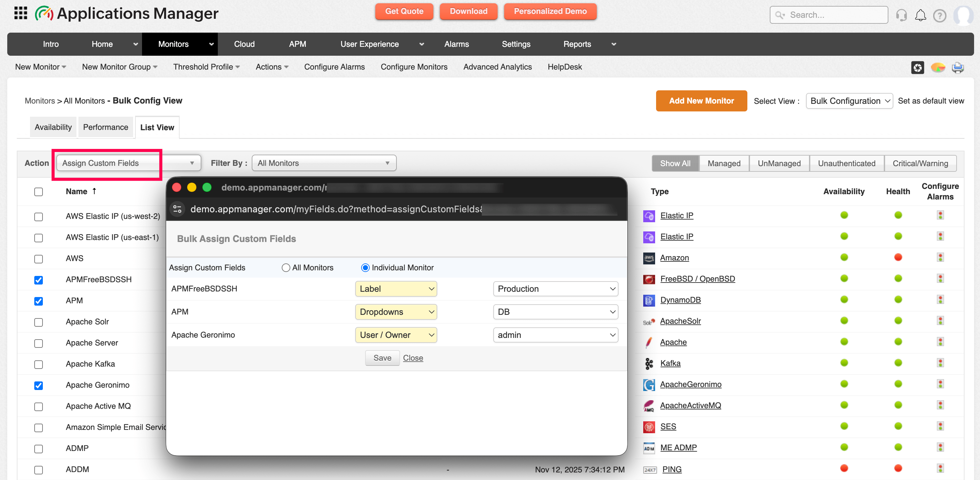Check the AWS Elastic IP (us-west-2) checkbox

(x=39, y=217)
